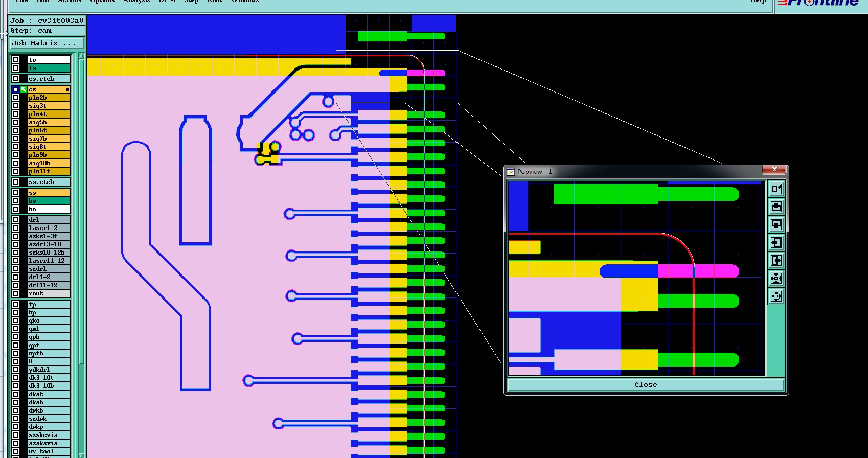Click the top icon in Popview toolbar
Image resolution: width=868 pixels, height=458 pixels.
(776, 189)
